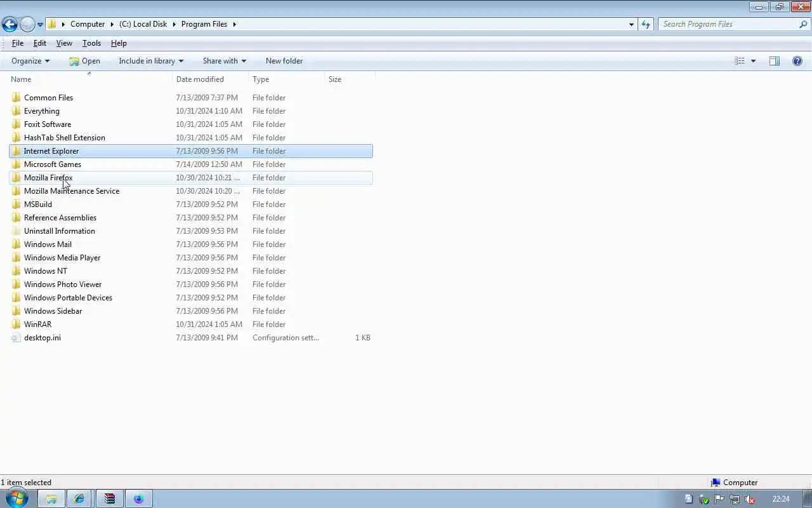Click the 10/31/2024 1:10 AM date cell

(x=209, y=111)
